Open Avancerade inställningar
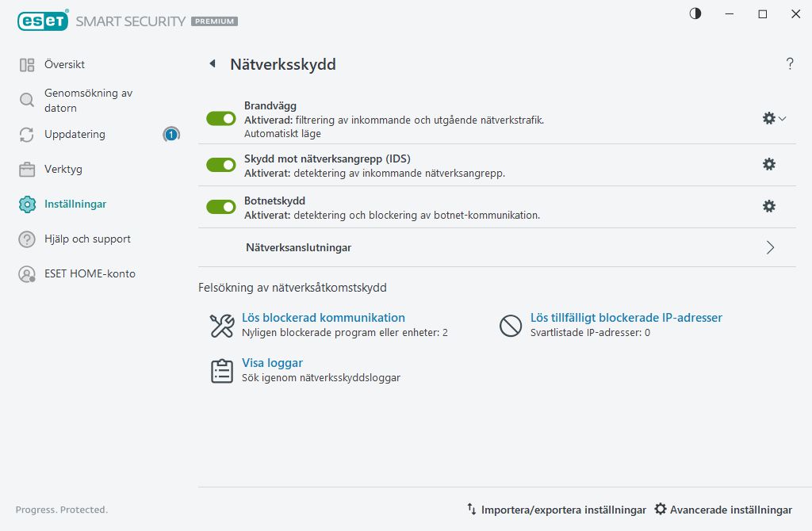This screenshot has width=812, height=531. click(x=723, y=510)
